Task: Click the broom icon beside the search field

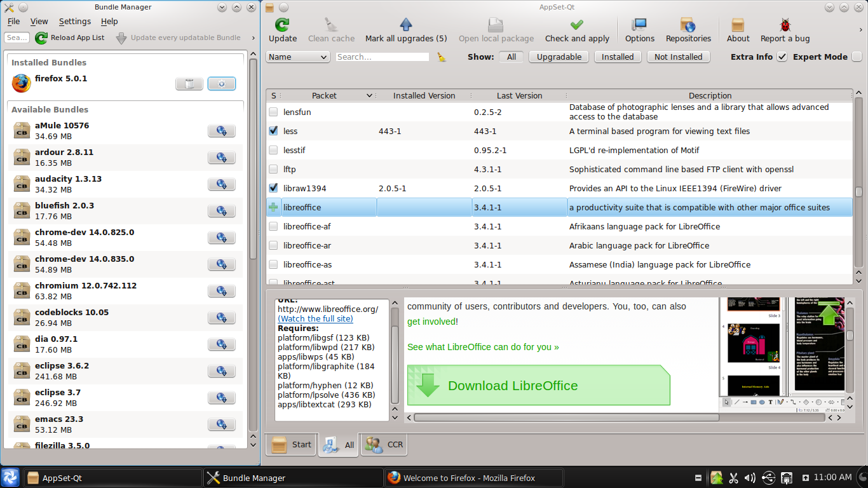Action: pos(442,57)
